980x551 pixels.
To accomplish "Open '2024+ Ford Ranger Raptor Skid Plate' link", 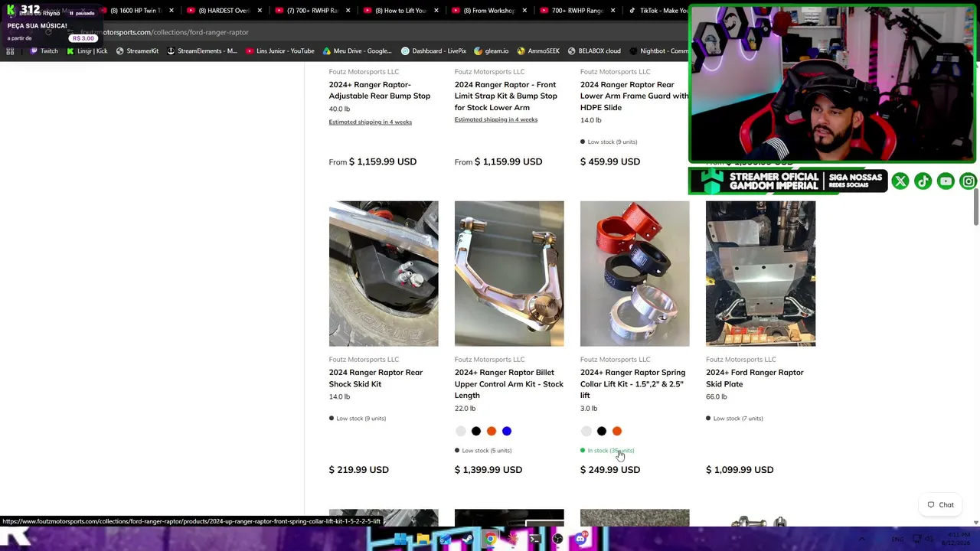I will 755,378.
